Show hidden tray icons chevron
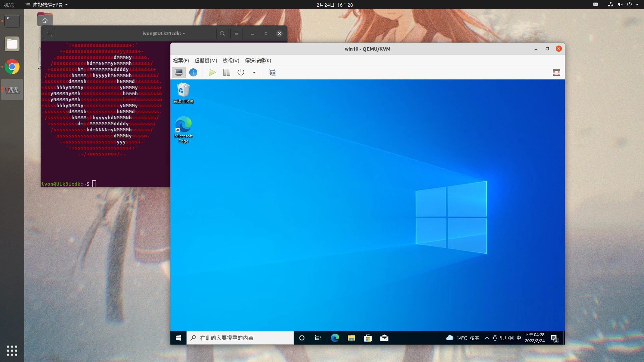644x362 pixels. (x=487, y=338)
